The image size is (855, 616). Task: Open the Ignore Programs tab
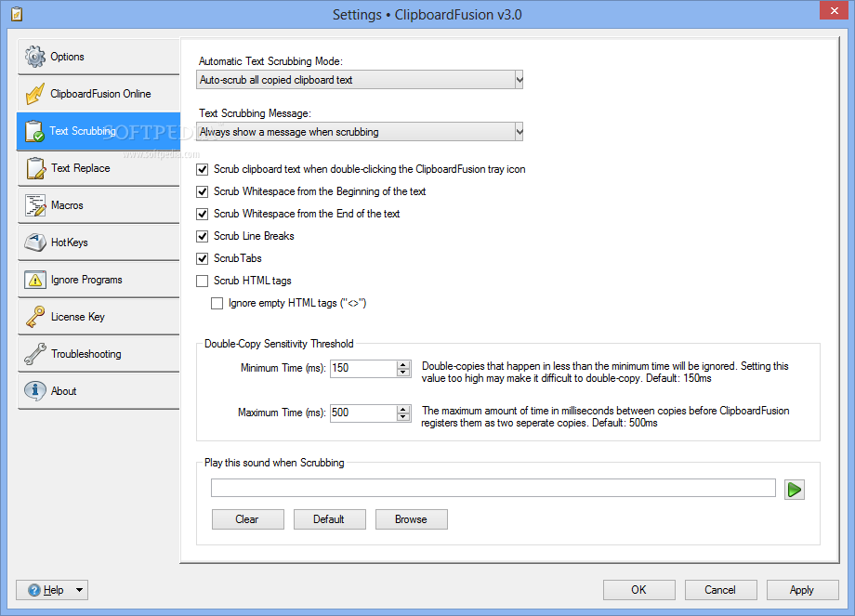click(99, 280)
